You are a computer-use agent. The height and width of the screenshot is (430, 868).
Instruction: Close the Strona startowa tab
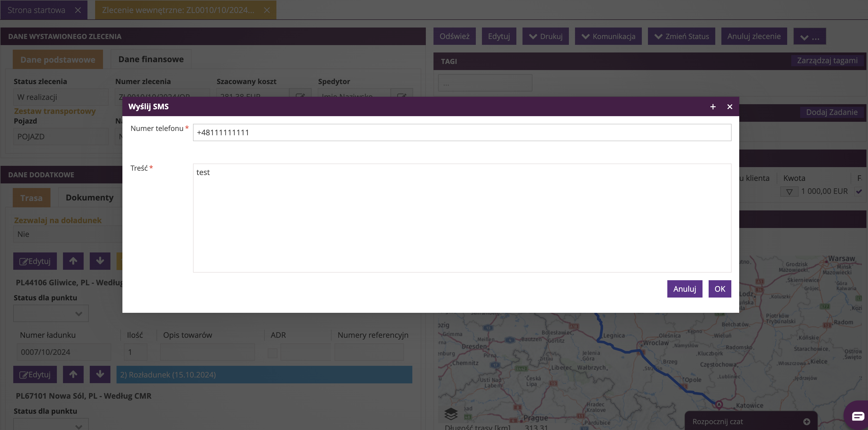(78, 10)
